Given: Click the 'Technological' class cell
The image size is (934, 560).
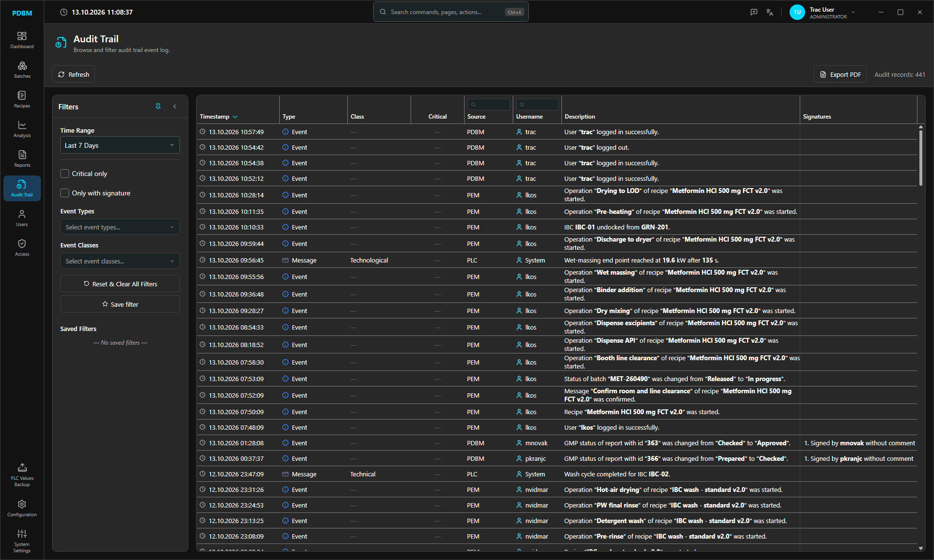Looking at the screenshot, I should [369, 260].
